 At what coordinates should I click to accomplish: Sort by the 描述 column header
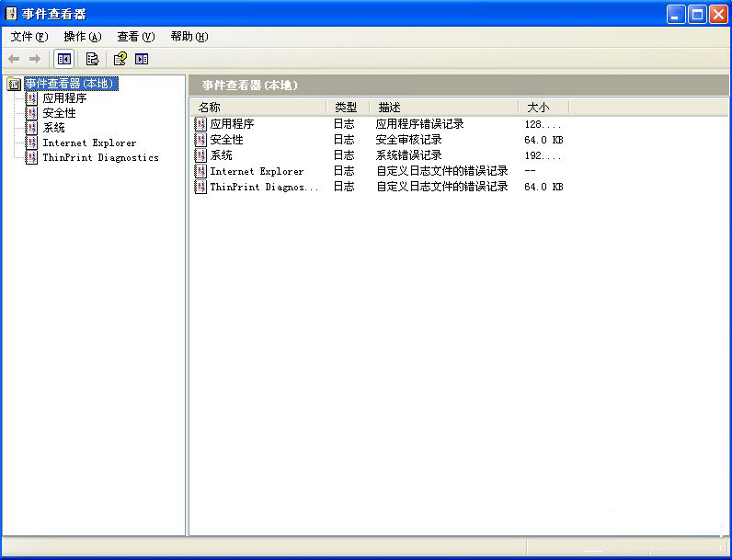444,108
